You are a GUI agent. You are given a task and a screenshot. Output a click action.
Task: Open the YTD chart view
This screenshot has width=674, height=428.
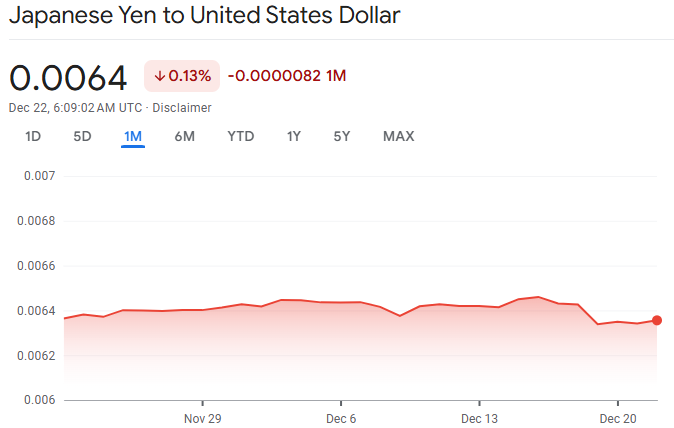click(x=240, y=136)
